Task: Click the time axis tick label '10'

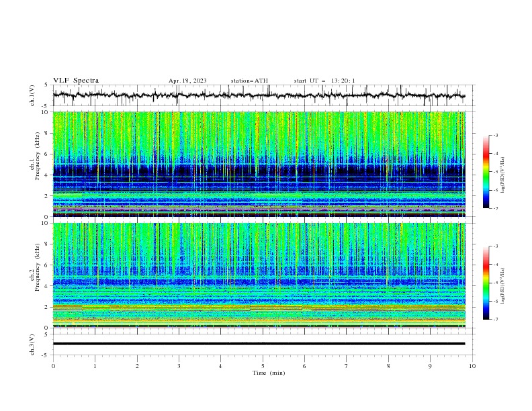Action: point(472,366)
